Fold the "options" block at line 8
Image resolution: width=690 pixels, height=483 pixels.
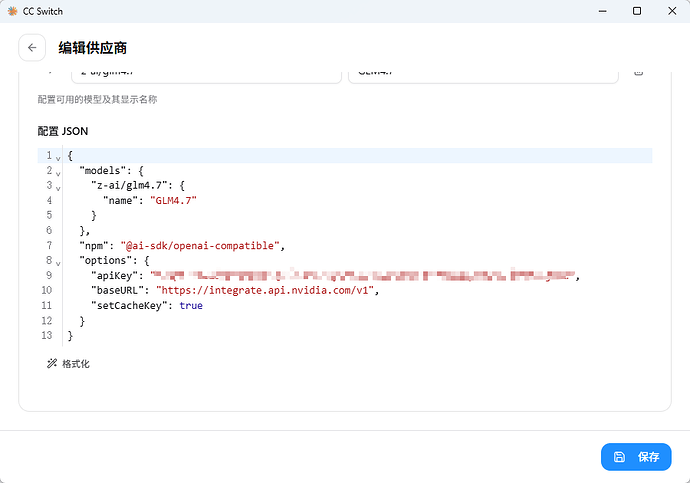tap(58, 262)
